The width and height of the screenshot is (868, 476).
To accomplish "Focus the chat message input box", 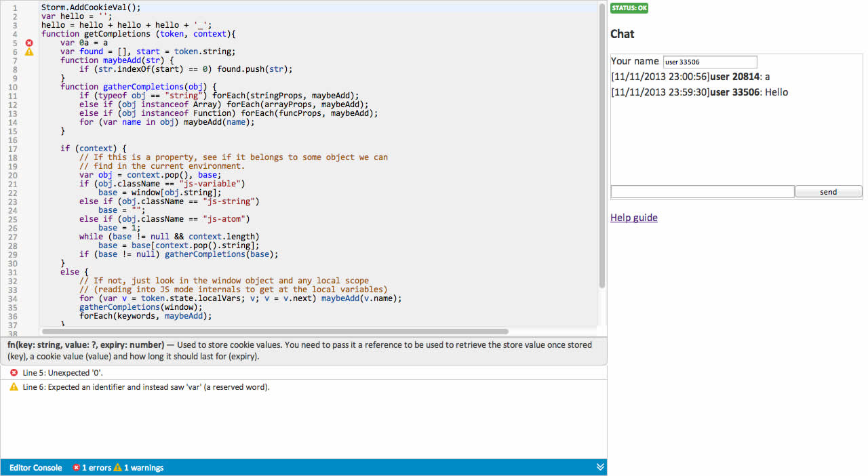I will pos(703,192).
